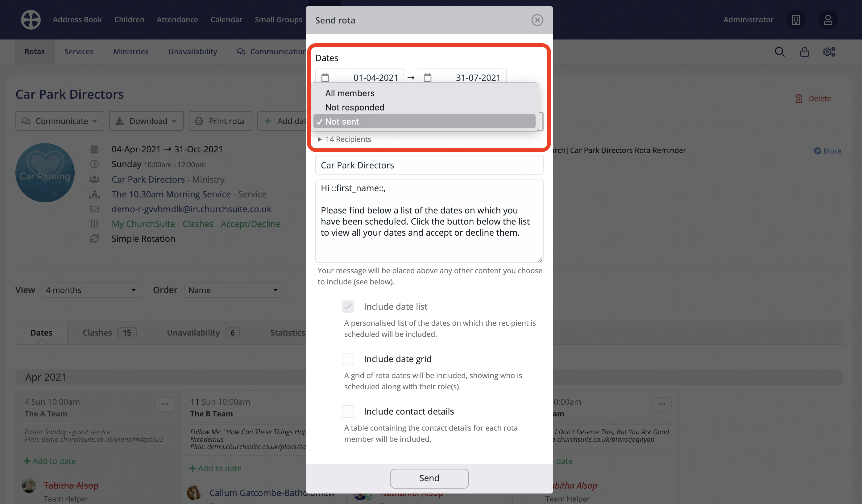Enable the Include contact details checkbox
862x504 pixels.
[348, 411]
